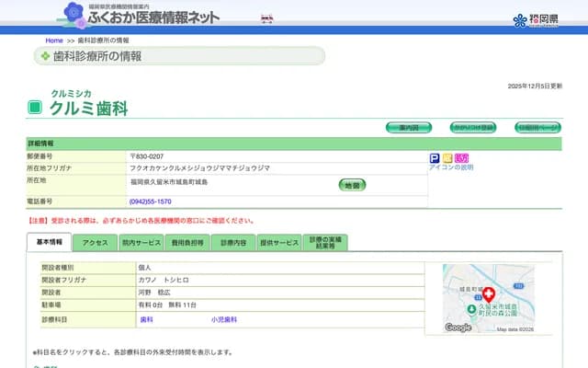
Task: Click the ふくおか医療情報ネット flower logo
Action: pyautogui.click(x=74, y=14)
